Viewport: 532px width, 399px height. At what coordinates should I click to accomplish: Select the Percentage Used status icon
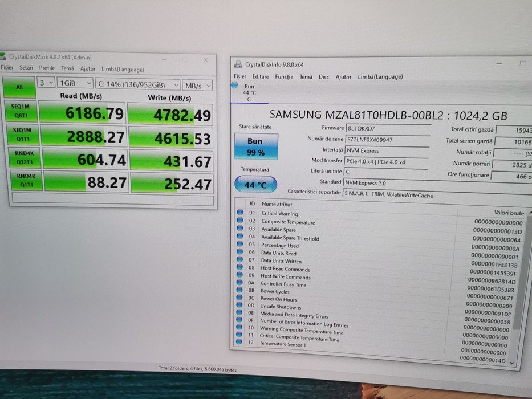[x=240, y=243]
